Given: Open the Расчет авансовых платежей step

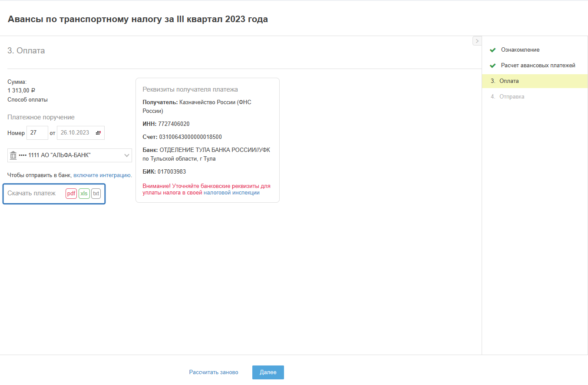Looking at the screenshot, I should (538, 66).
